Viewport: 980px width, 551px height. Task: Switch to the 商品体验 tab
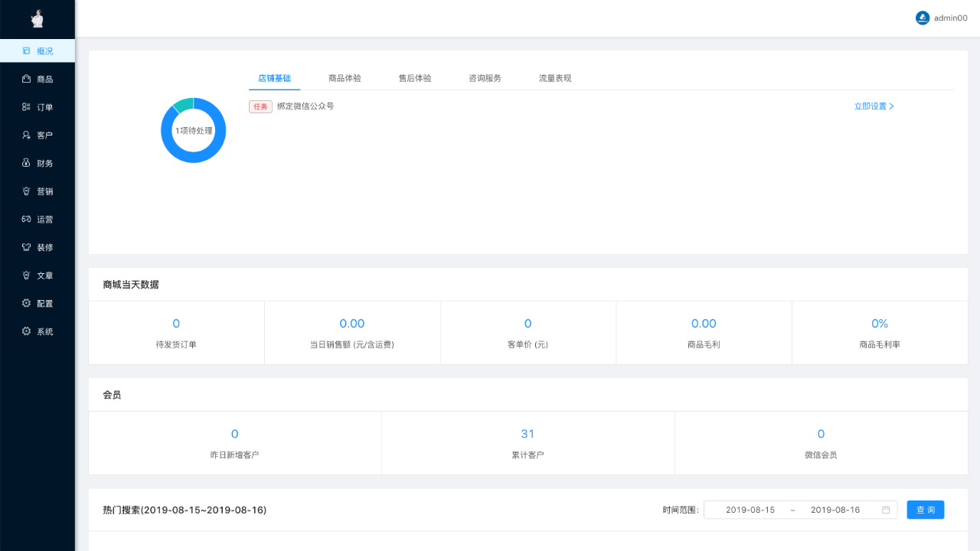tap(345, 78)
